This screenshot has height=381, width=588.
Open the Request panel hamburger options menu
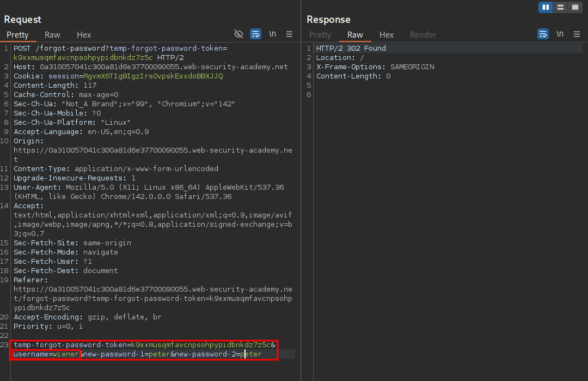289,34
